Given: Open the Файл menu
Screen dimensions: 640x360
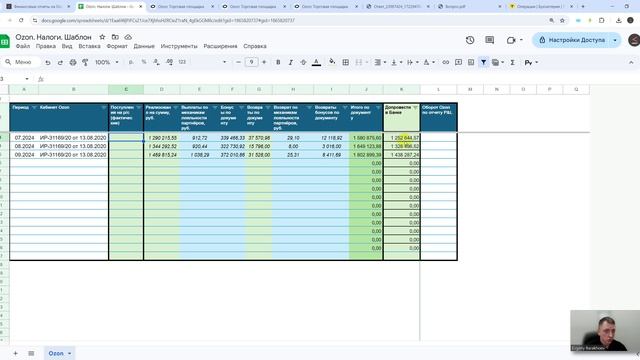Looking at the screenshot, I should point(23,46).
